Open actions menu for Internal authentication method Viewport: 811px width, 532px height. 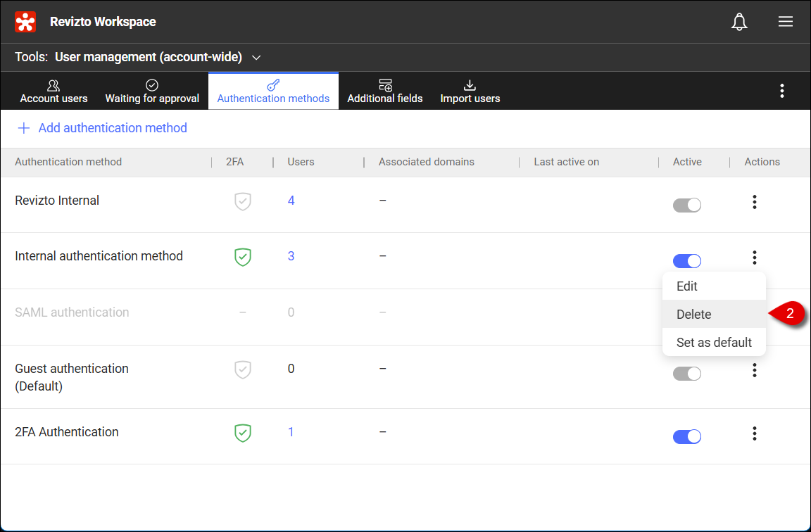point(754,258)
